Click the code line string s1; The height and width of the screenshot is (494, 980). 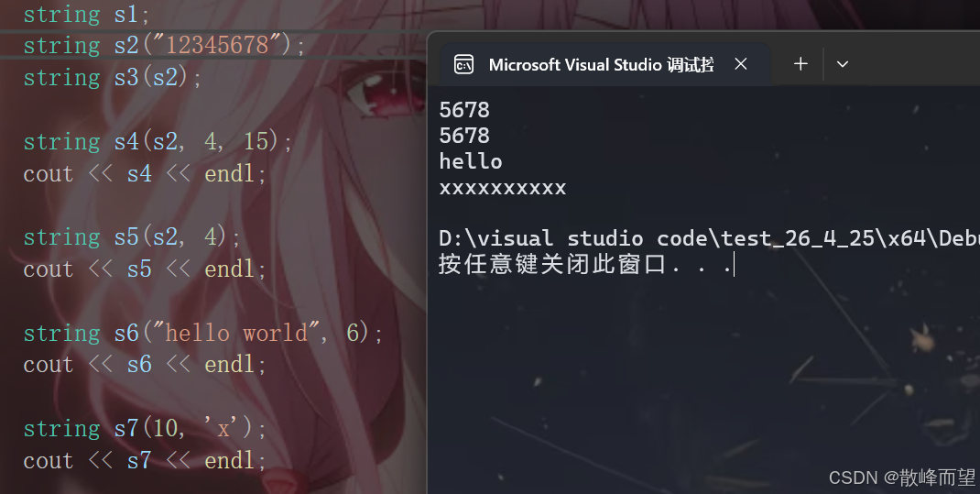click(87, 14)
